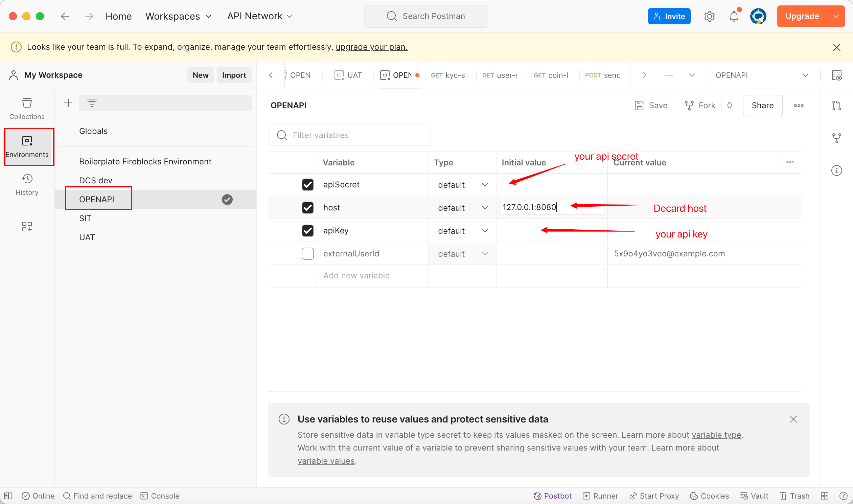Open the OPENAPI environment selector dropdown
The height and width of the screenshot is (504, 853).
pyautogui.click(x=762, y=75)
